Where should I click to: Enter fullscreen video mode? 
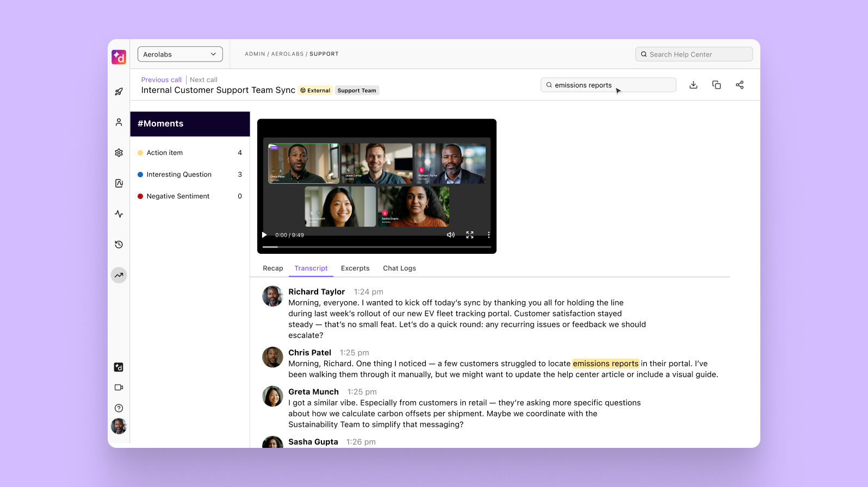click(x=470, y=235)
